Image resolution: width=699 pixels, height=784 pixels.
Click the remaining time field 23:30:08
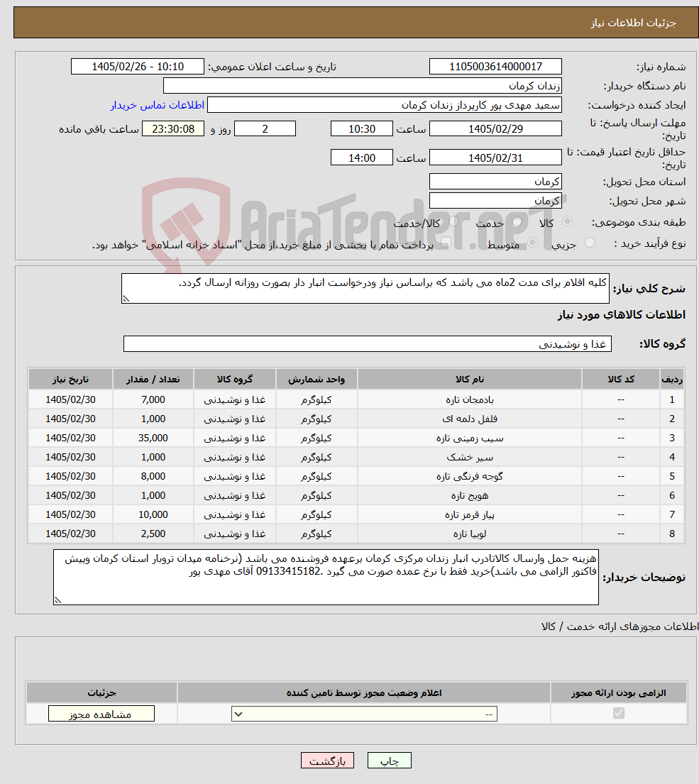173,129
